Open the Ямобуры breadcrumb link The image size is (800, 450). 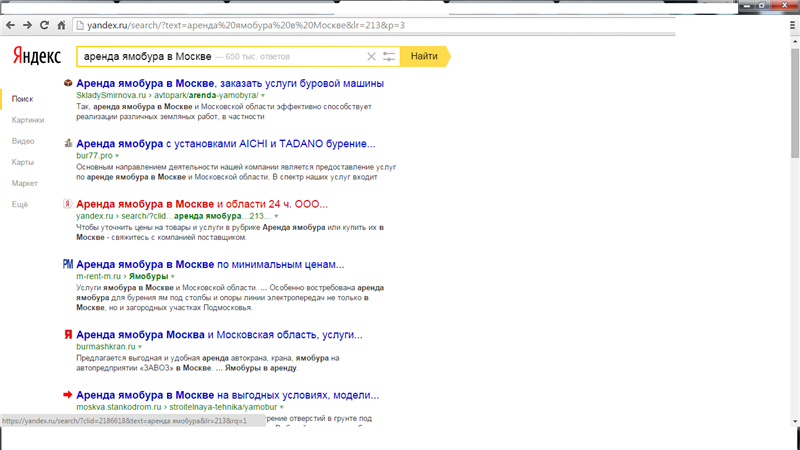pos(148,277)
